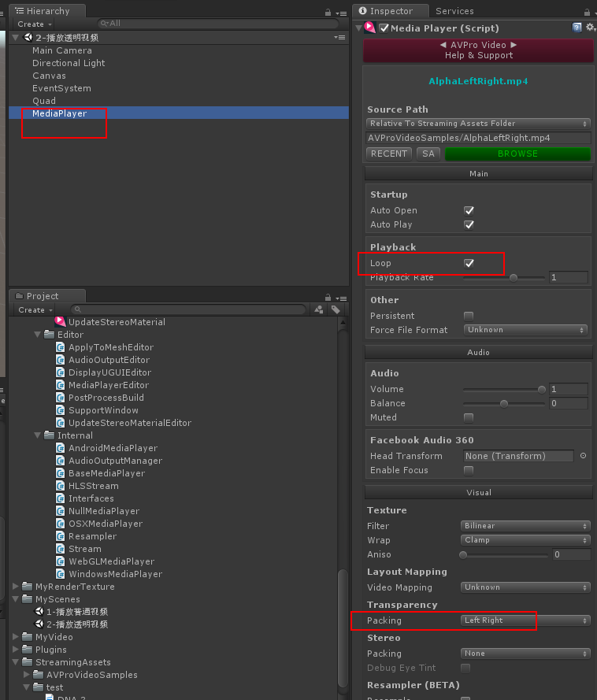Open the Media Player component gear settings icon

[x=590, y=28]
